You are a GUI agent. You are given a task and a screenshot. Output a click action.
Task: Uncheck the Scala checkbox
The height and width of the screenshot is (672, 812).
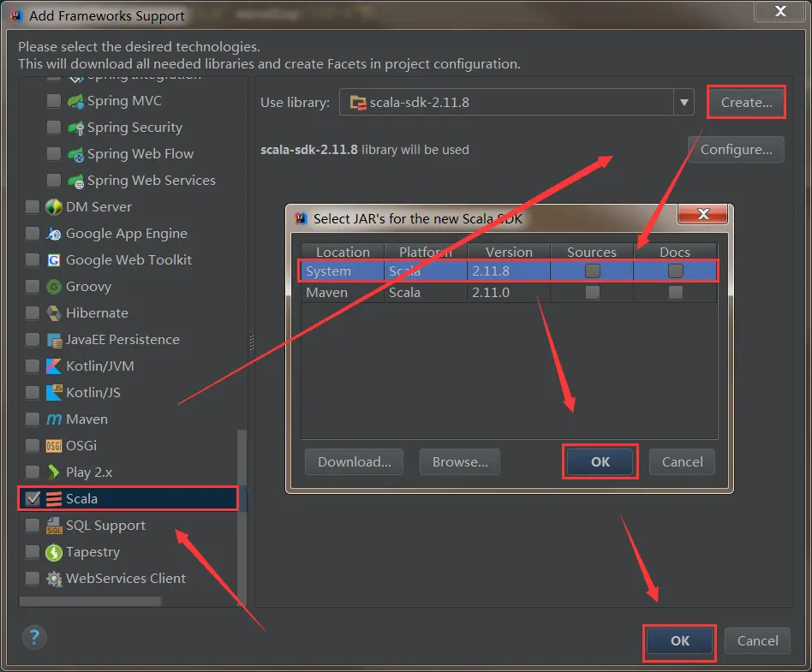tap(33, 498)
